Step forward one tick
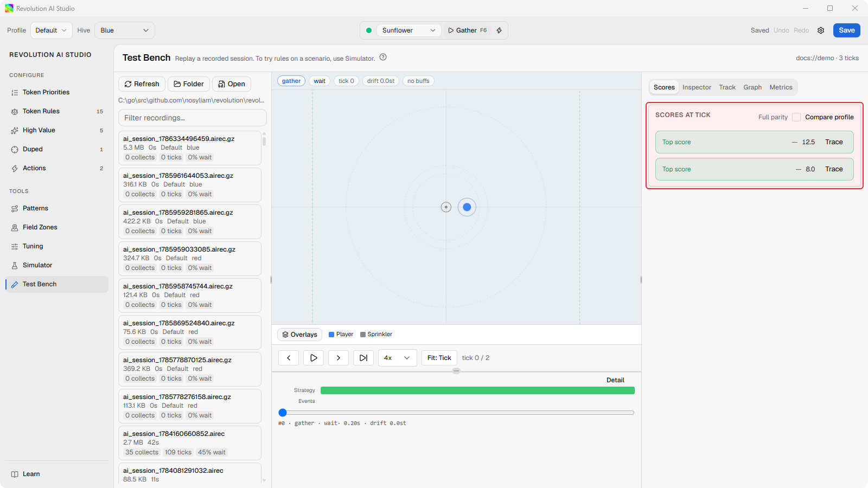Viewport: 868px width, 488px height. pyautogui.click(x=339, y=358)
